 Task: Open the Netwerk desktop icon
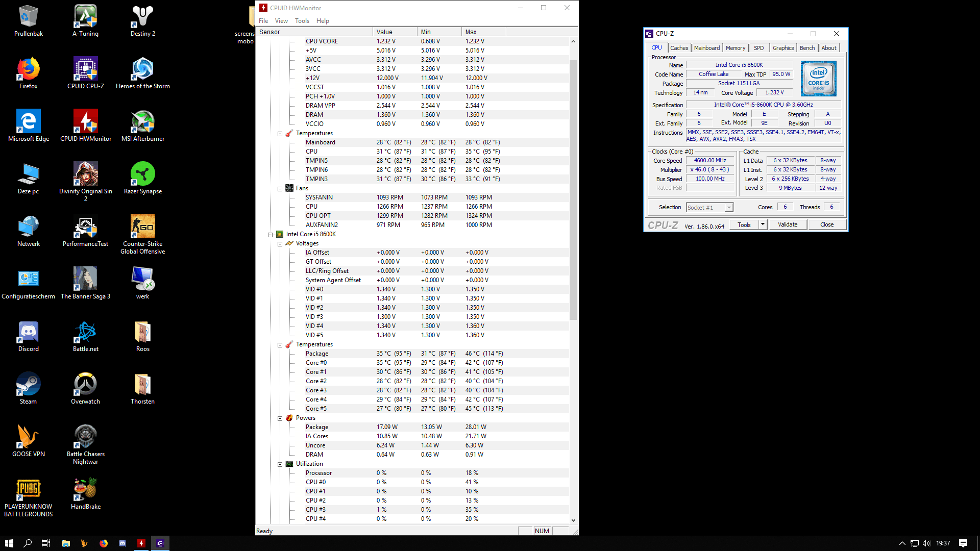(x=29, y=231)
